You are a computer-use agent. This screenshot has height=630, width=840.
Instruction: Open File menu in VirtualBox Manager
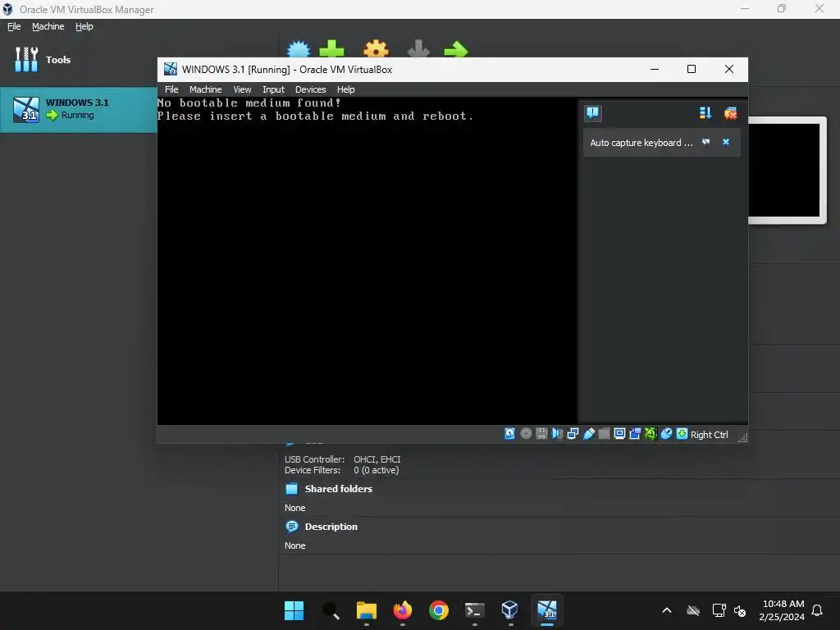(x=14, y=26)
